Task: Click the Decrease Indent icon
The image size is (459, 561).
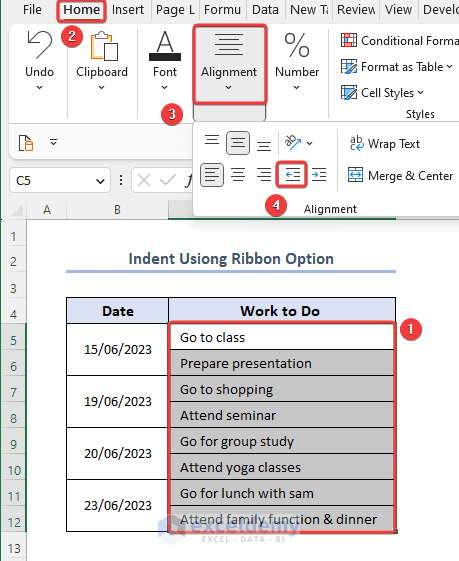Action: click(x=292, y=175)
